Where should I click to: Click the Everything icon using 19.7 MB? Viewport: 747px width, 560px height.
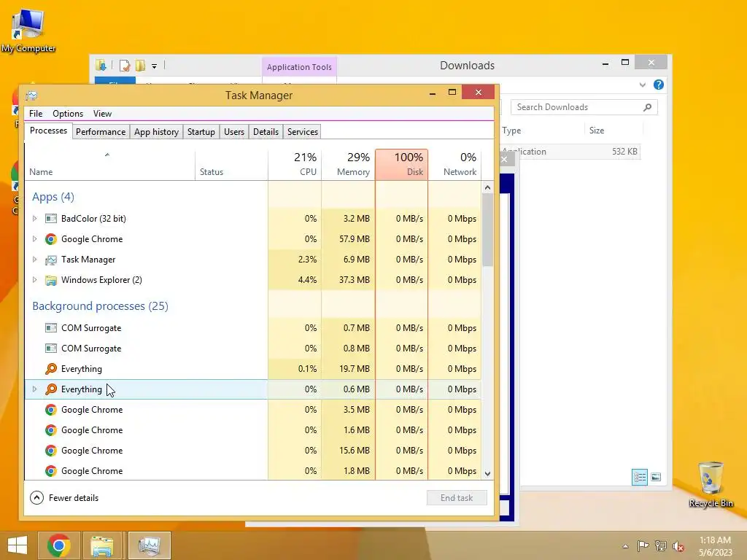(x=51, y=368)
